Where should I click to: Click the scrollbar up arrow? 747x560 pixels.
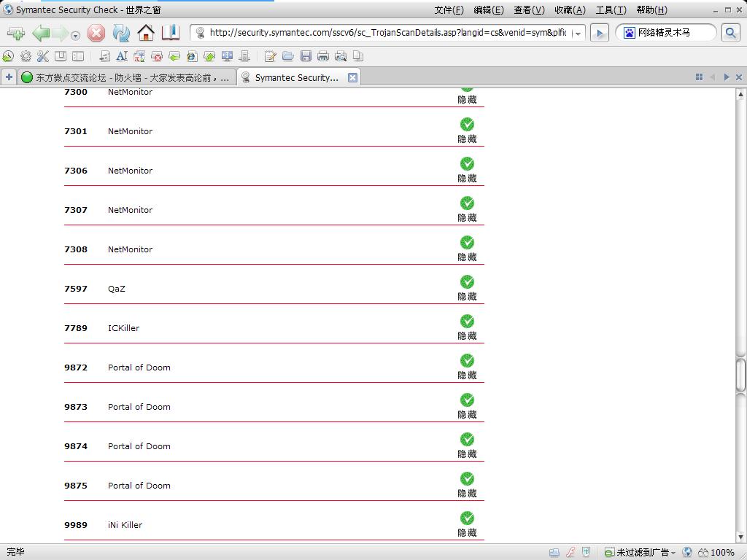click(740, 94)
